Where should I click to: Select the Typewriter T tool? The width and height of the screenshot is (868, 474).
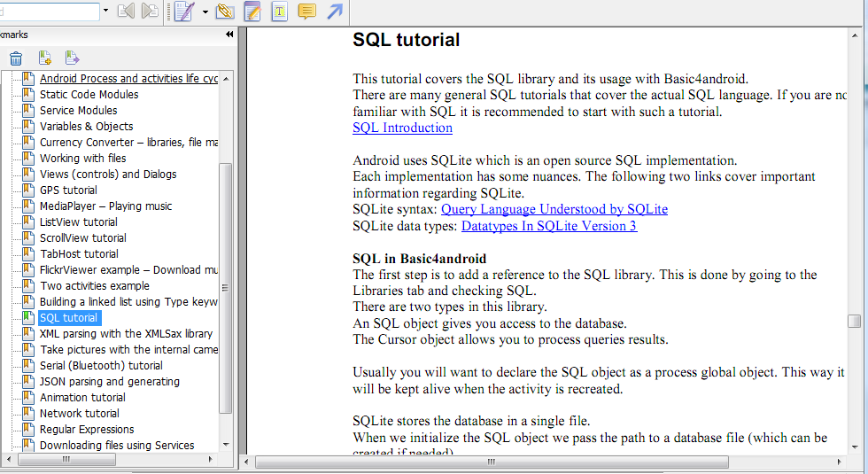click(x=280, y=11)
